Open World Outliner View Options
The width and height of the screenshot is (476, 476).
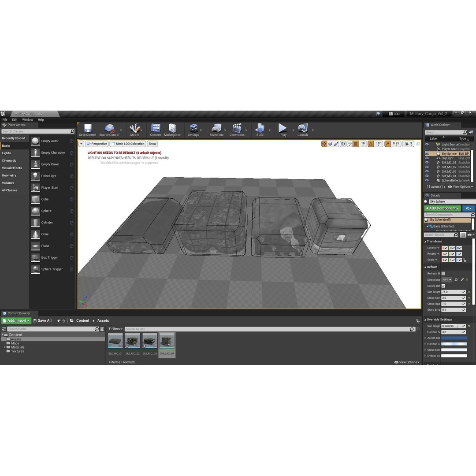click(x=461, y=187)
